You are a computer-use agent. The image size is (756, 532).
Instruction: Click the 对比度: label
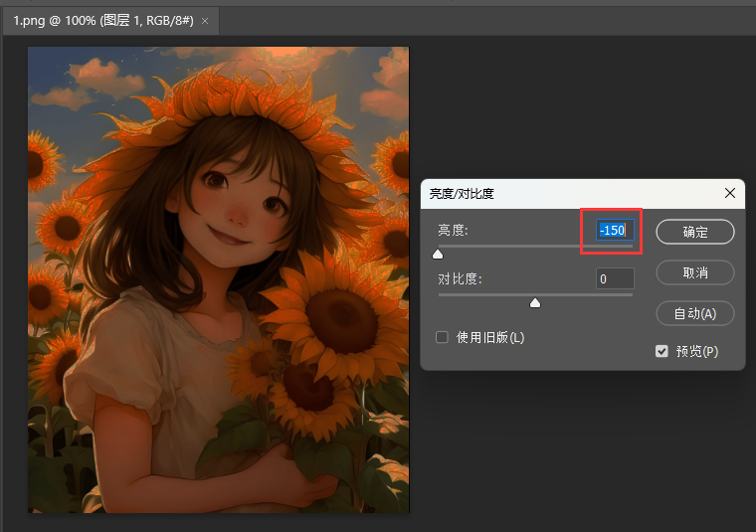coord(460,278)
